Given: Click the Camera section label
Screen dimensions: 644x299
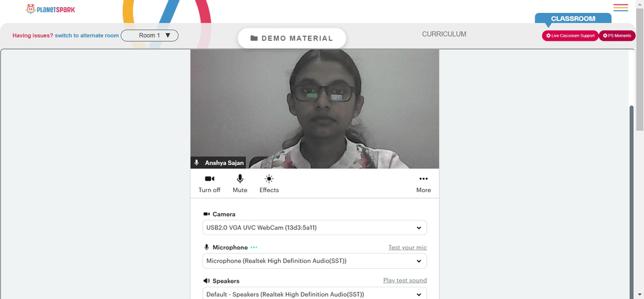Looking at the screenshot, I should [x=224, y=215].
